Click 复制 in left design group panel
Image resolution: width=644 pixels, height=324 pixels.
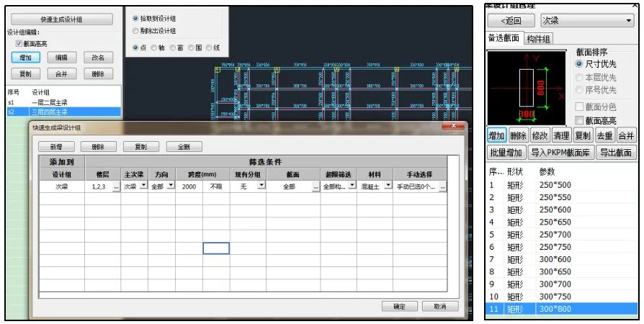(x=25, y=74)
